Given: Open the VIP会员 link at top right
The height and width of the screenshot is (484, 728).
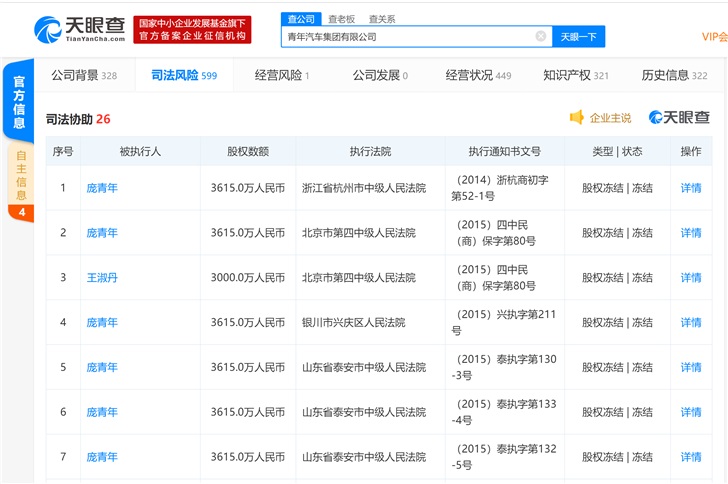Looking at the screenshot, I should click(714, 37).
